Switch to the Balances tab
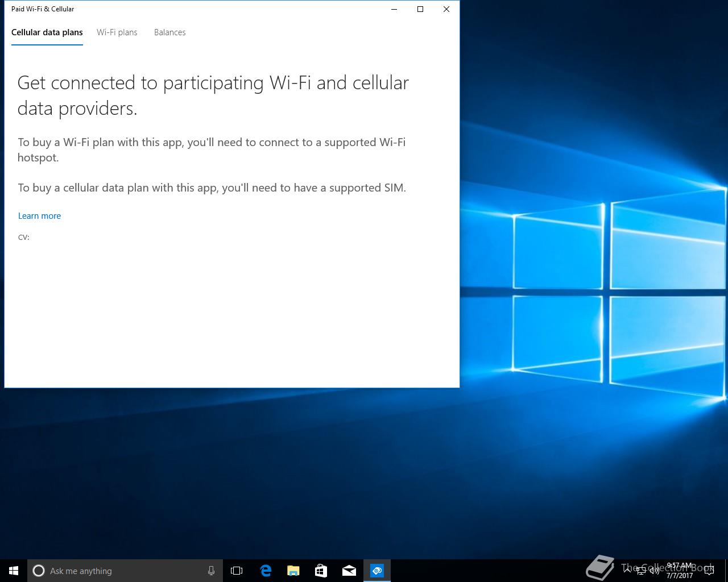 (x=170, y=32)
